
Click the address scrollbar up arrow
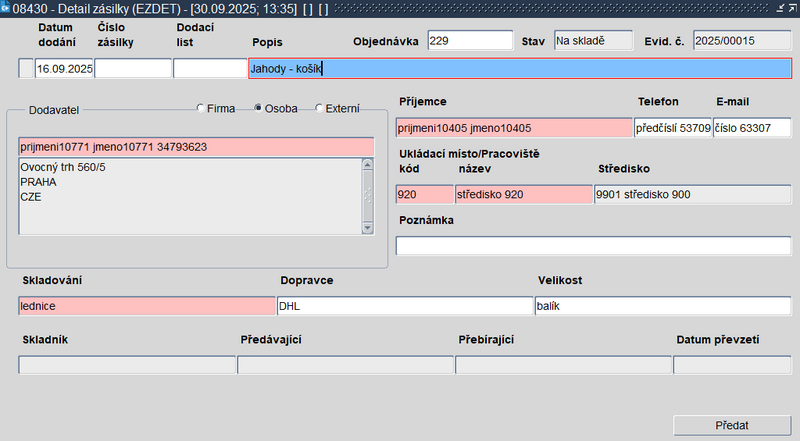pos(367,164)
